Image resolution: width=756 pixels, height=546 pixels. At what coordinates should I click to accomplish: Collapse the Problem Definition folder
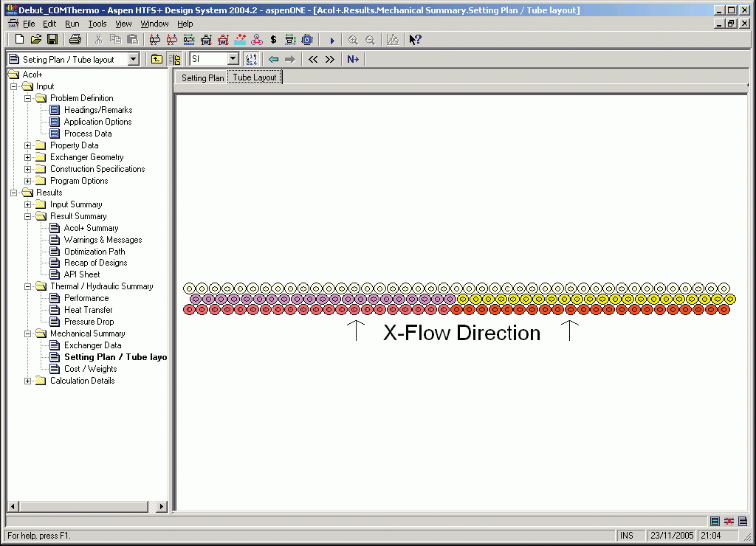28,98
